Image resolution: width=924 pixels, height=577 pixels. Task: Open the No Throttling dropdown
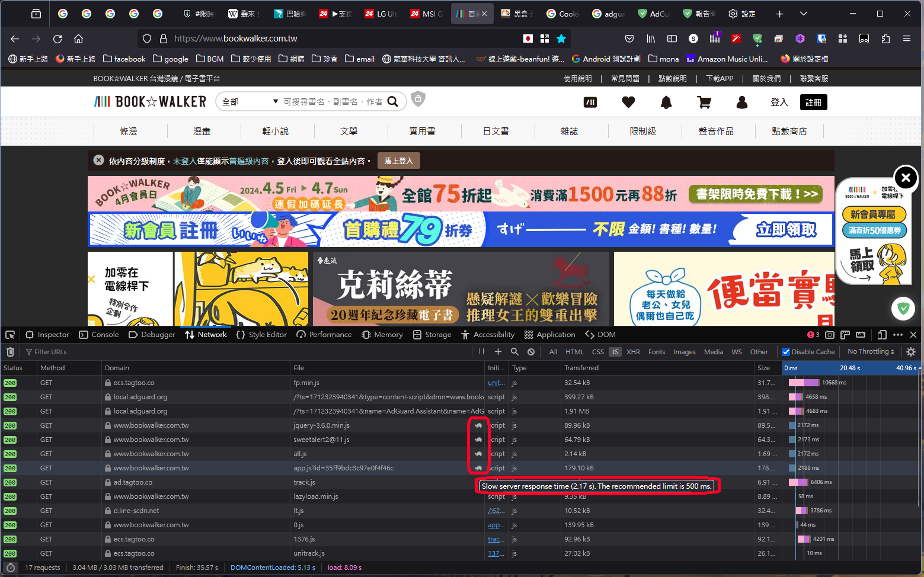click(x=870, y=351)
